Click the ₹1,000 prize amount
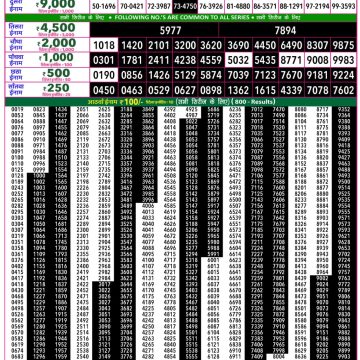The image size is (360, 360). 57,58
